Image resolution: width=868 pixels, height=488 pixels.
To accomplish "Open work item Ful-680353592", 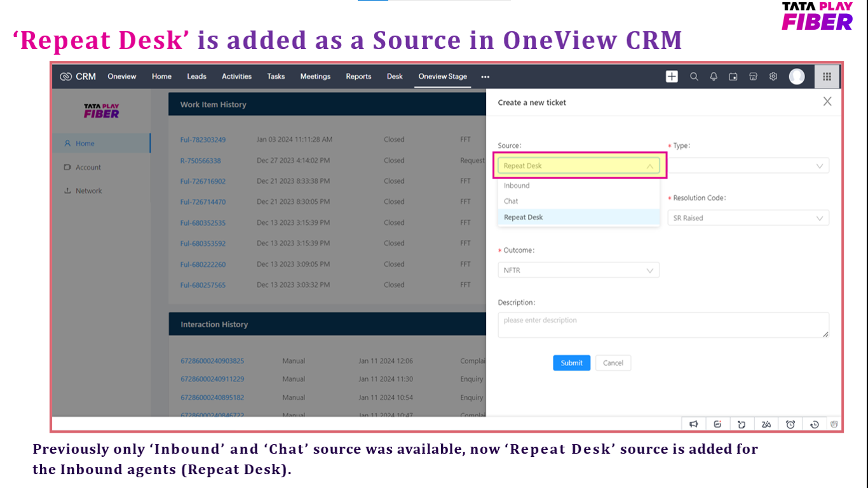I will pos(203,243).
